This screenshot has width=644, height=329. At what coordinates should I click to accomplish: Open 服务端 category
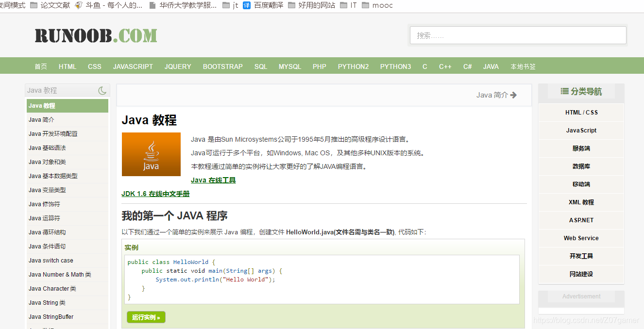click(581, 148)
